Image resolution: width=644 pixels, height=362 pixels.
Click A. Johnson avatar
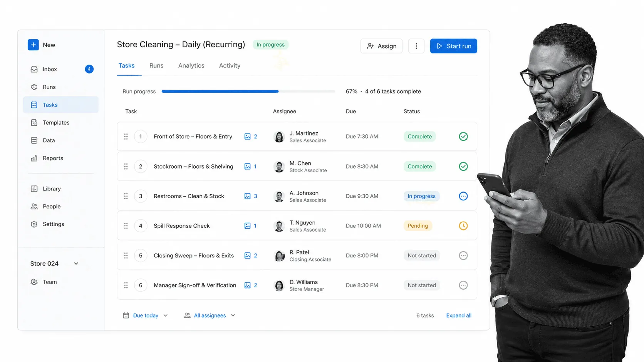(x=279, y=196)
